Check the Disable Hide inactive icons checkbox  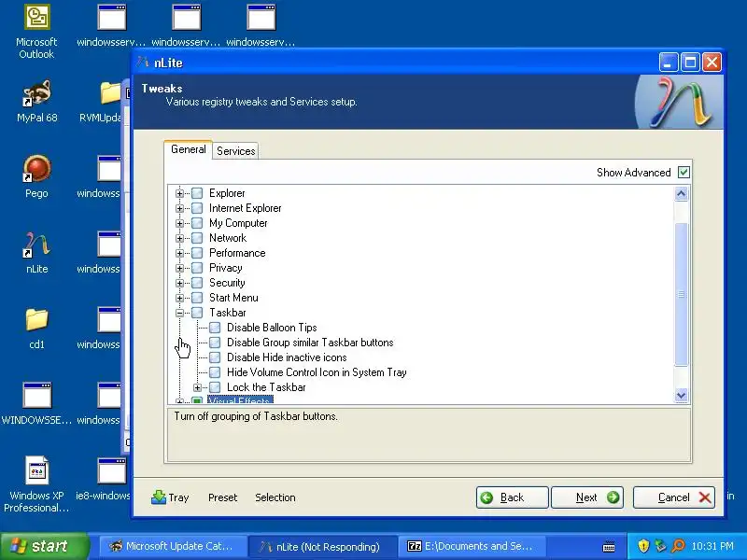pos(215,357)
